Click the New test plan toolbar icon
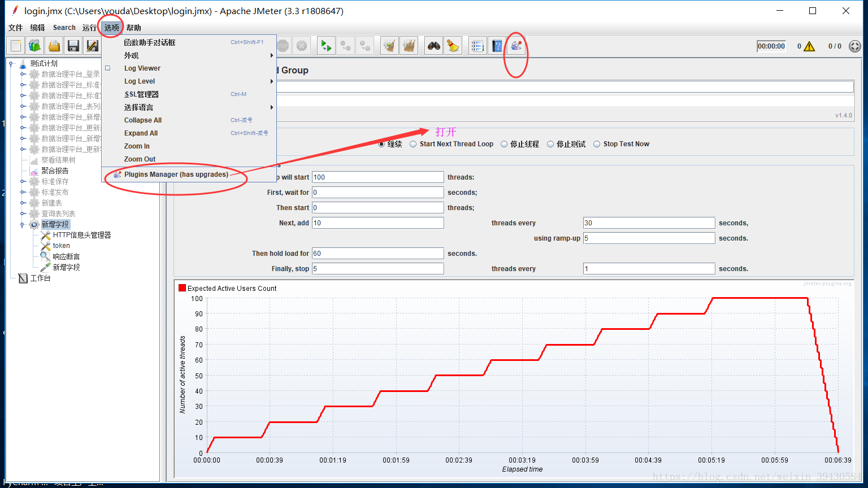 [16, 46]
